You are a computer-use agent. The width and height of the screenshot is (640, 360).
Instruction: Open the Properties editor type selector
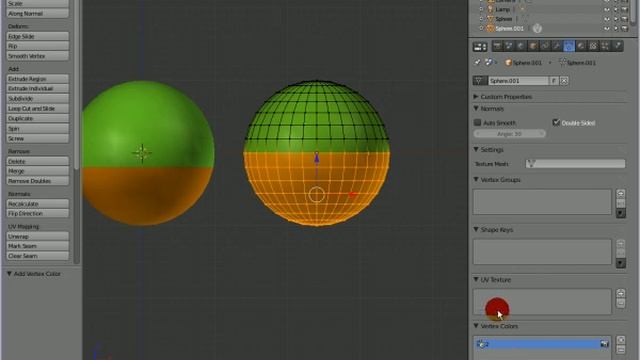(480, 47)
